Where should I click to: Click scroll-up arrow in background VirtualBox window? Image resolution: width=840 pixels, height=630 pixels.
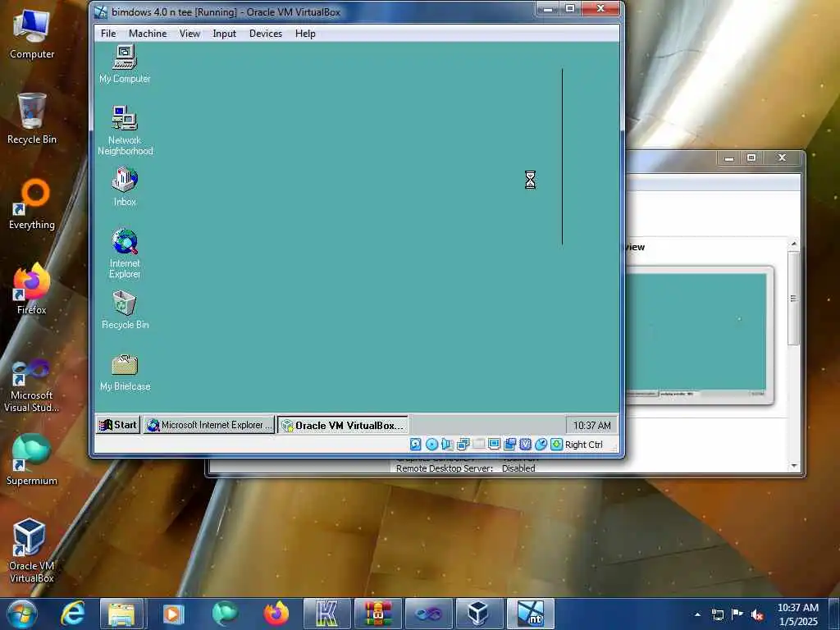click(794, 244)
